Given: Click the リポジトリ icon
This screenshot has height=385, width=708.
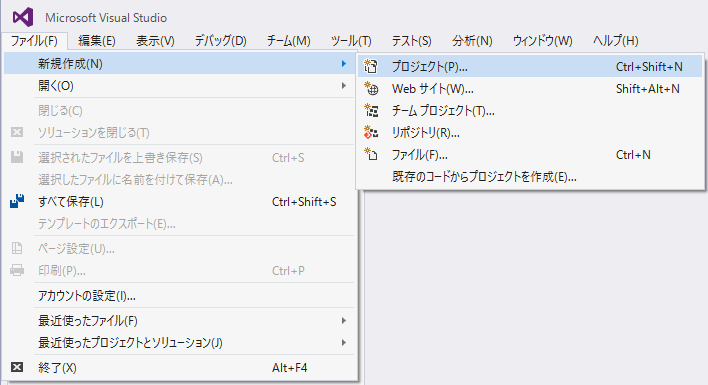Looking at the screenshot, I should click(x=371, y=133).
